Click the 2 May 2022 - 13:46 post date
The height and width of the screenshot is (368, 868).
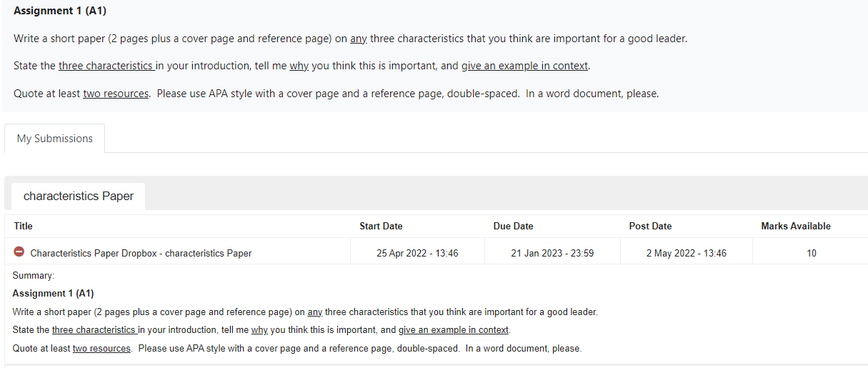(687, 253)
